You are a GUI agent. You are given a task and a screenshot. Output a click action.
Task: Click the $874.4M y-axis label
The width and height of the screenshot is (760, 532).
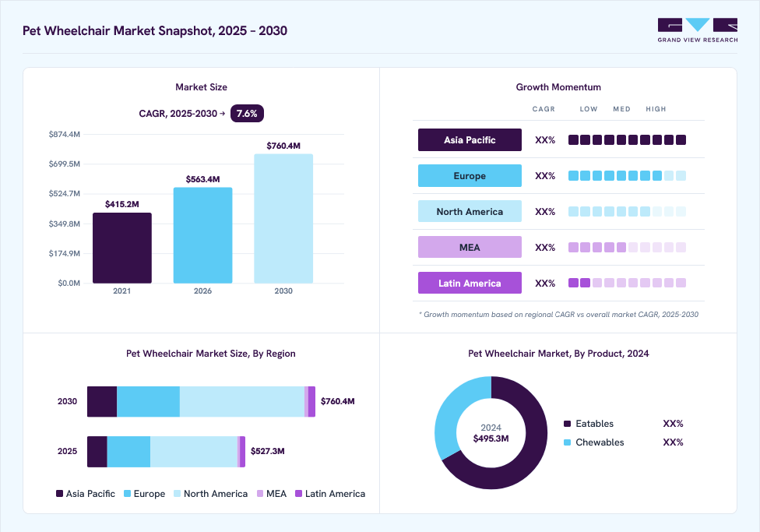64,134
